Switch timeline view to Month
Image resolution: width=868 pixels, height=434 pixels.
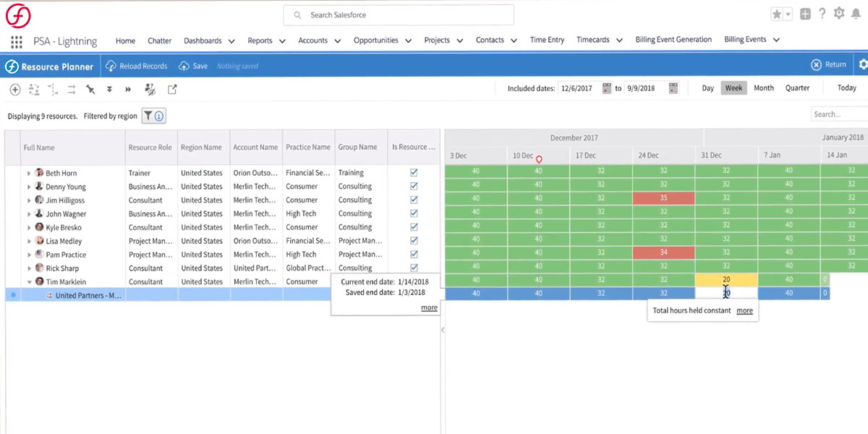tap(763, 88)
